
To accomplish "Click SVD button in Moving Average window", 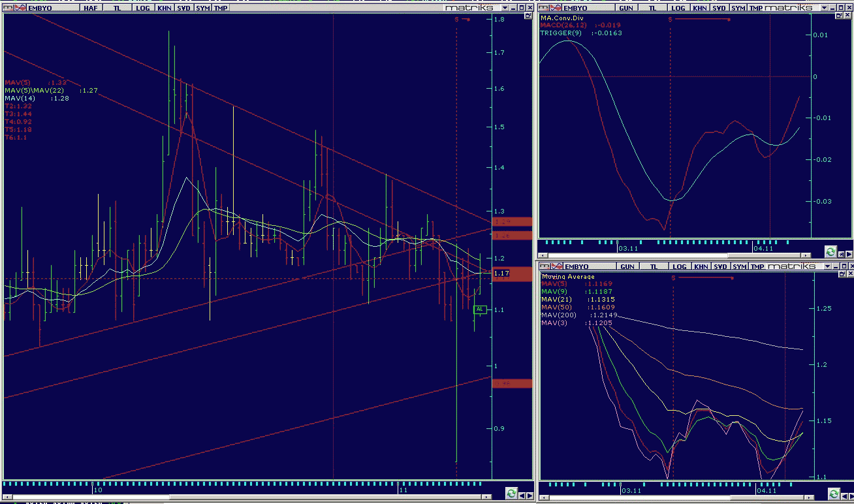I will [x=720, y=266].
